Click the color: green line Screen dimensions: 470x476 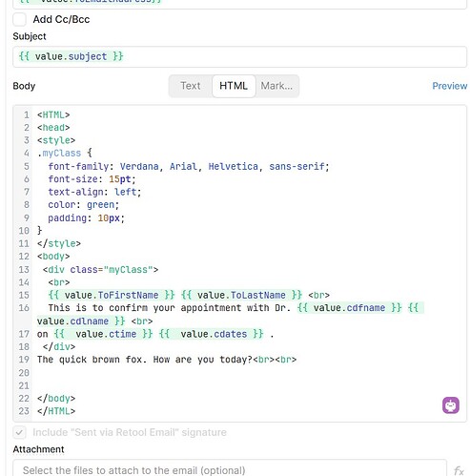[x=84, y=205]
